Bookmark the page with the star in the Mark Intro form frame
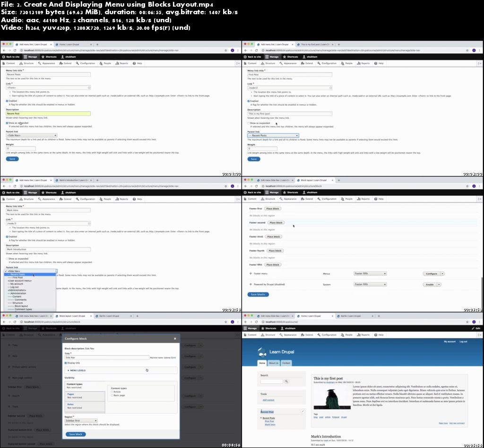The image size is (484, 448). (x=225, y=186)
